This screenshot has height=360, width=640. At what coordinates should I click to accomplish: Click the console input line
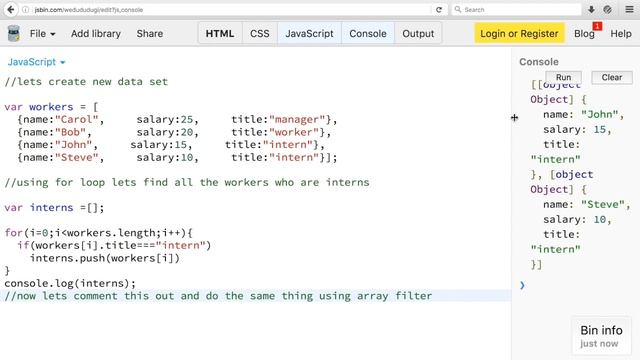pos(576,285)
